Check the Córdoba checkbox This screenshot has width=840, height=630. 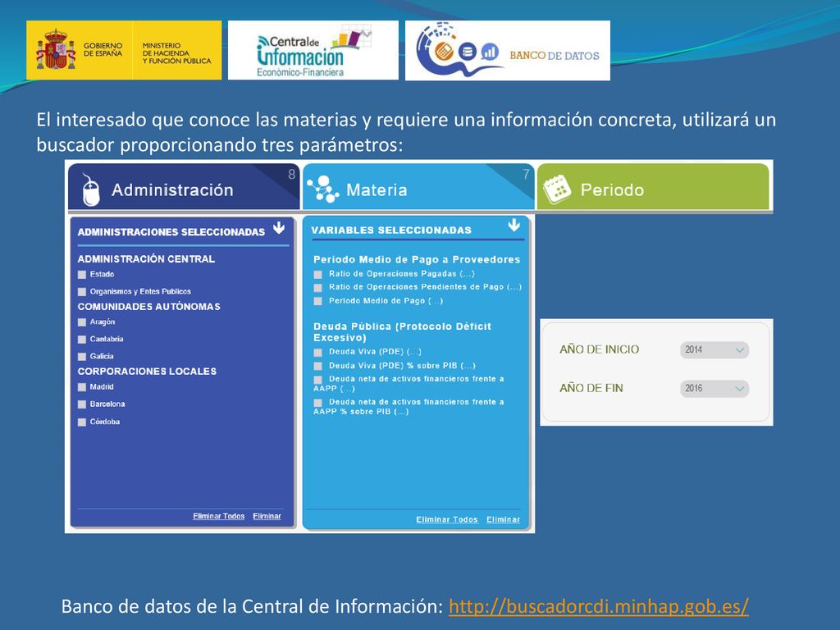82,422
